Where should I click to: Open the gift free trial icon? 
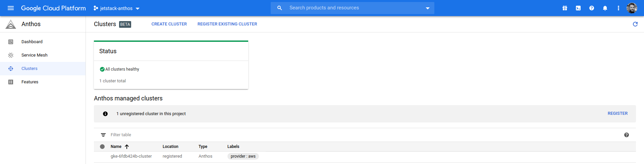point(565,8)
